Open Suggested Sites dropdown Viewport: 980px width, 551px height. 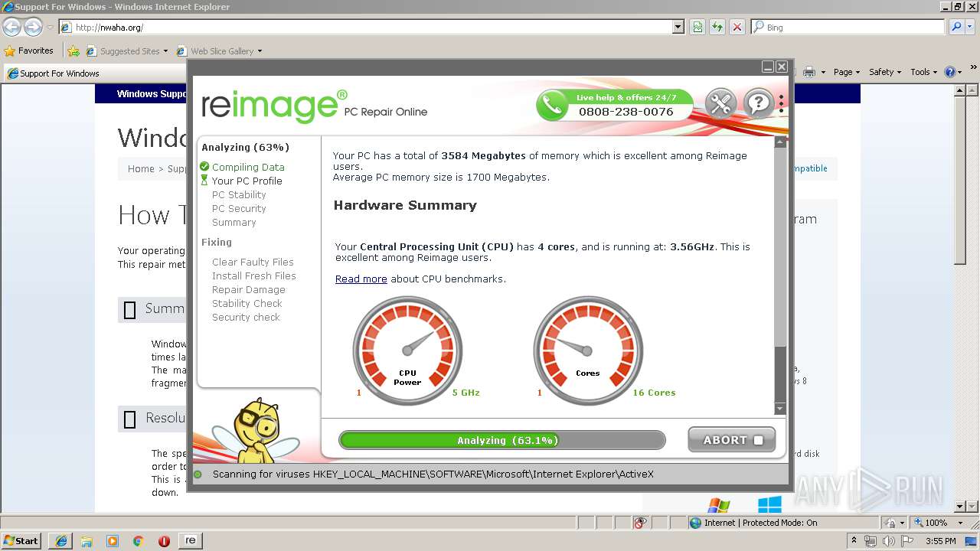coord(165,51)
